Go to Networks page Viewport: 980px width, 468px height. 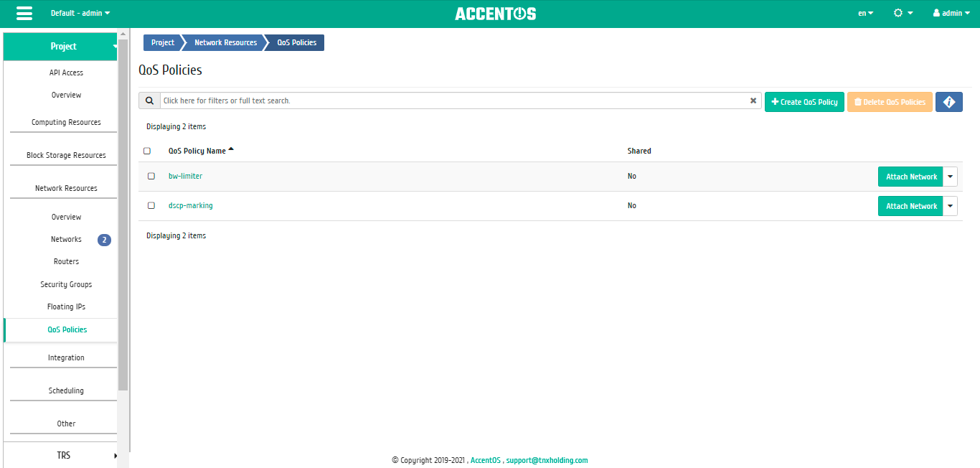[x=66, y=239]
